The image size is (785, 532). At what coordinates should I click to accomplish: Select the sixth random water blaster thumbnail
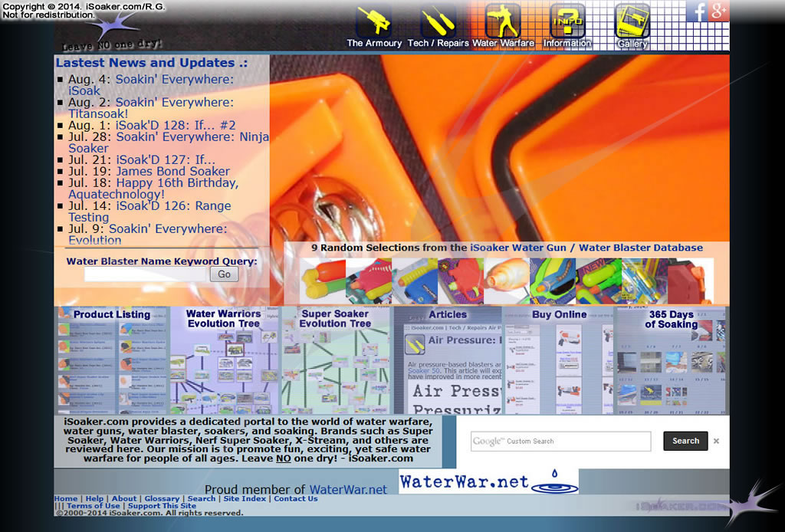(x=553, y=281)
